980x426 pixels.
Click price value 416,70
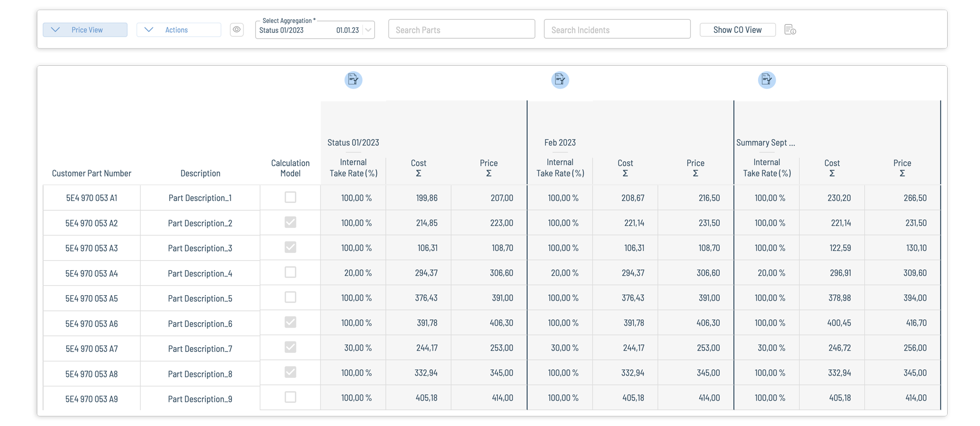[916, 323]
